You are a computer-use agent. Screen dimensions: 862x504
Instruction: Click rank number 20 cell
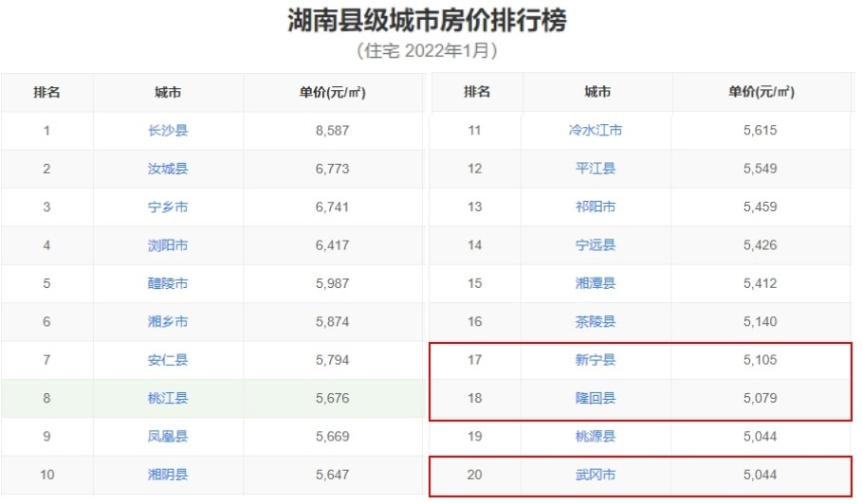point(475,475)
